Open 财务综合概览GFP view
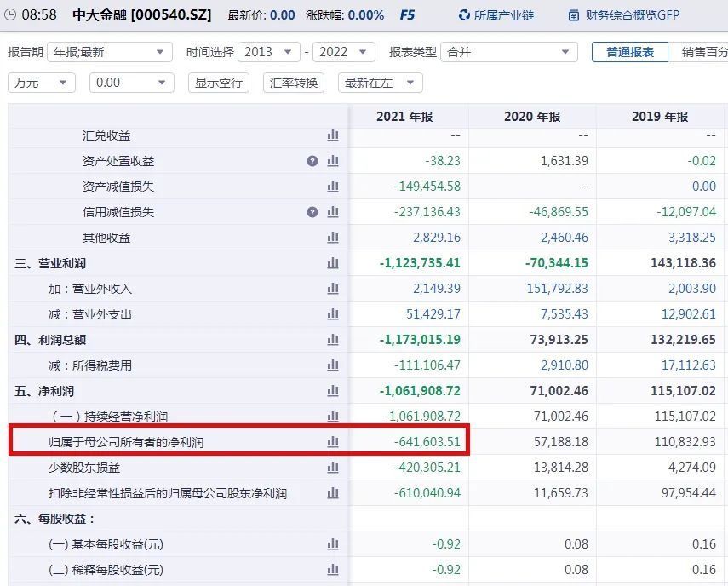This screenshot has width=728, height=586. pyautogui.click(x=630, y=14)
